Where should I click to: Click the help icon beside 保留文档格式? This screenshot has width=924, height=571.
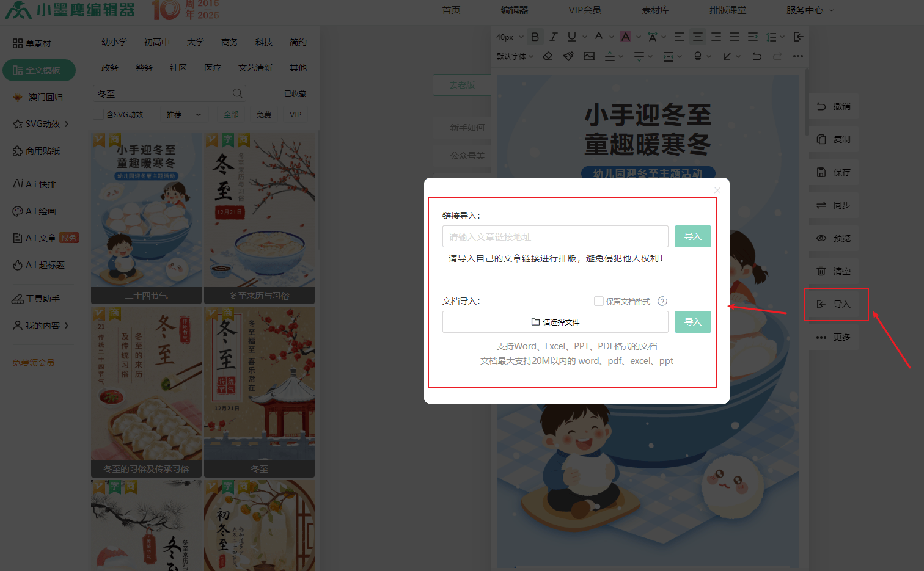[662, 301]
